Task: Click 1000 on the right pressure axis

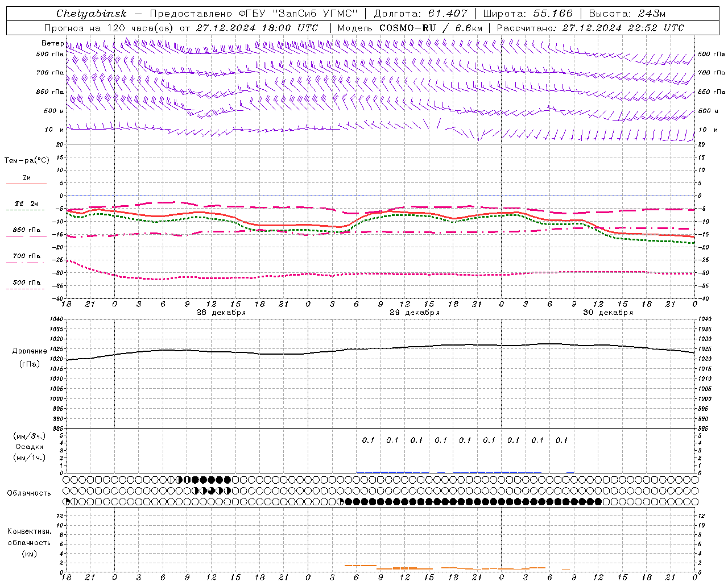Action: point(705,399)
